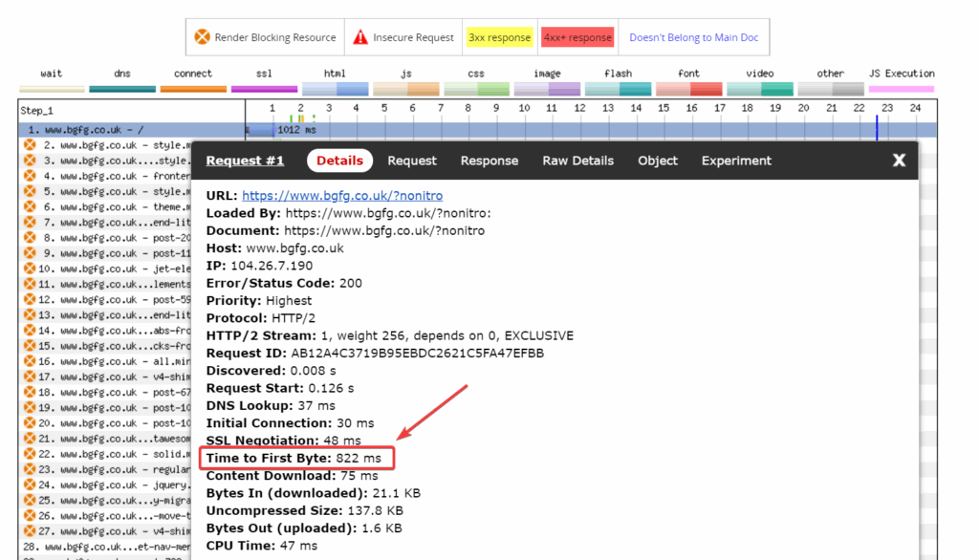The image size is (979, 560).
Task: Open the Experiment tab
Action: [736, 161]
